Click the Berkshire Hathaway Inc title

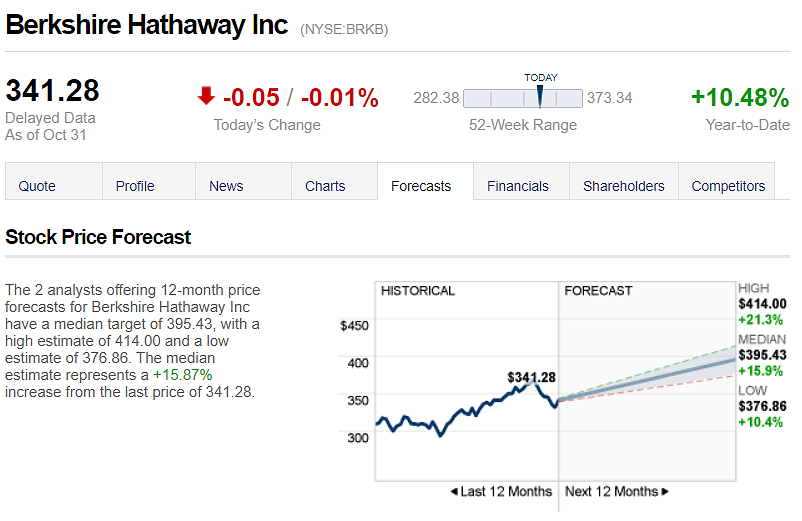pyautogui.click(x=146, y=25)
